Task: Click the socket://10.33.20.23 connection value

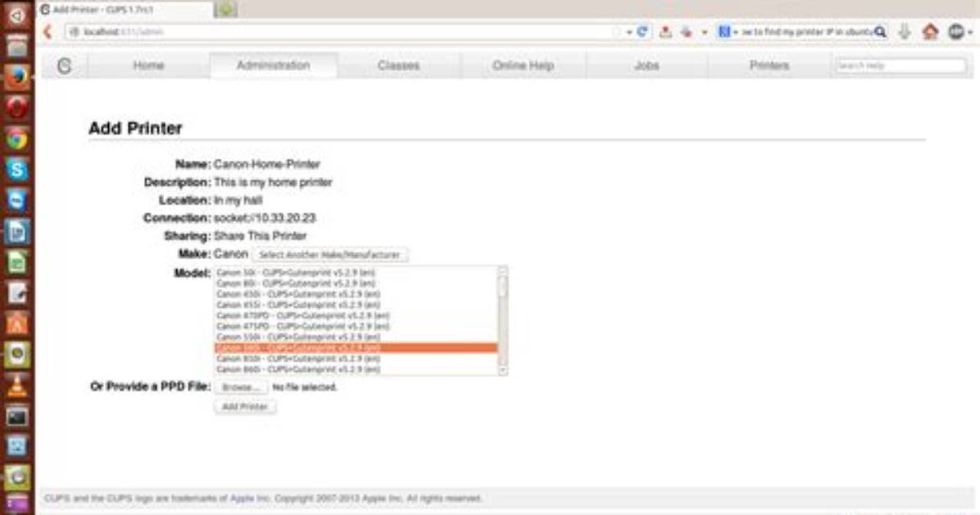Action: tap(265, 218)
